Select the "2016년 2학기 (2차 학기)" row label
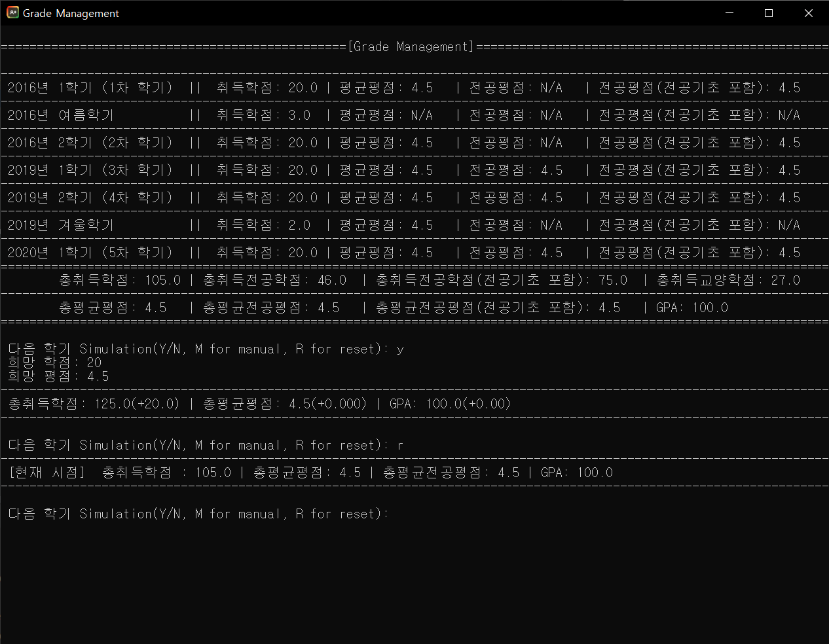This screenshot has width=829, height=644. pos(90,143)
